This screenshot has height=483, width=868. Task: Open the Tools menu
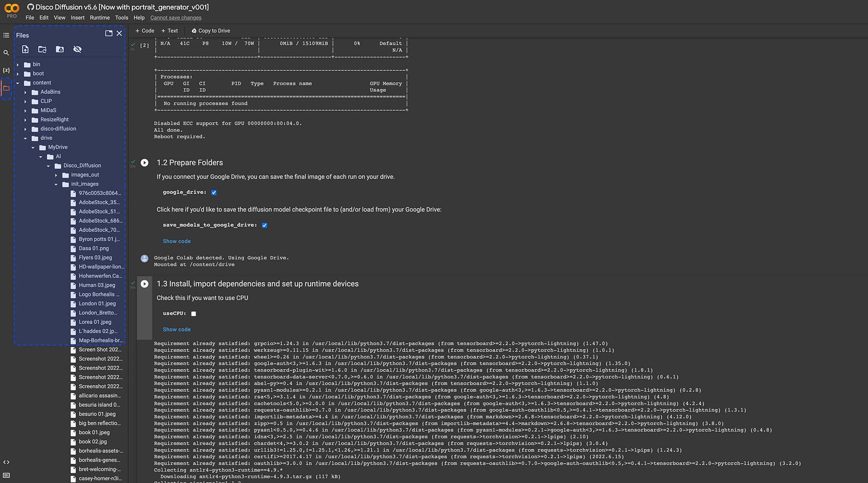pos(122,18)
